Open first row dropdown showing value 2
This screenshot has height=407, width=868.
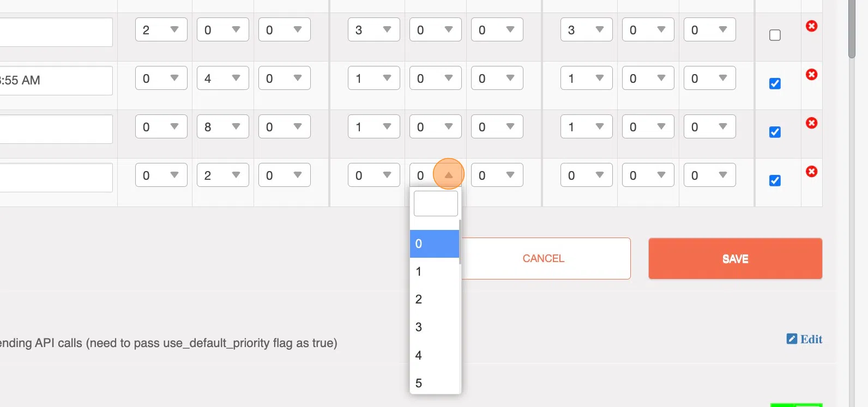pos(161,29)
